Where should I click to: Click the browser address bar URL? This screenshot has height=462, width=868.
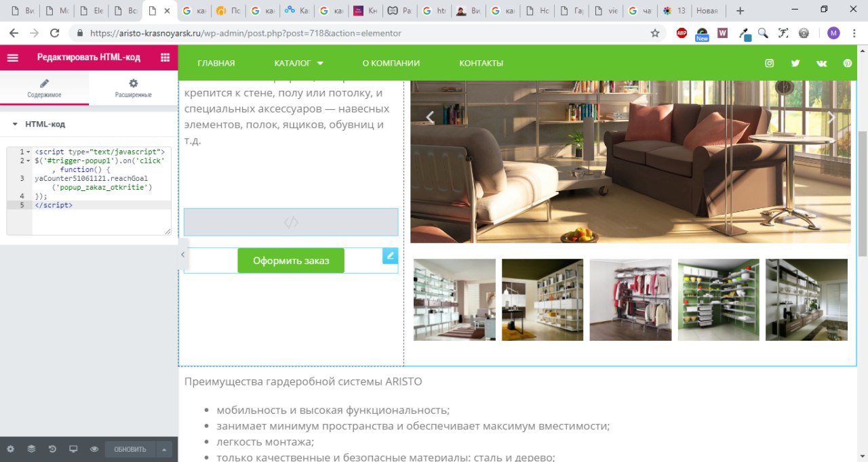tap(245, 33)
